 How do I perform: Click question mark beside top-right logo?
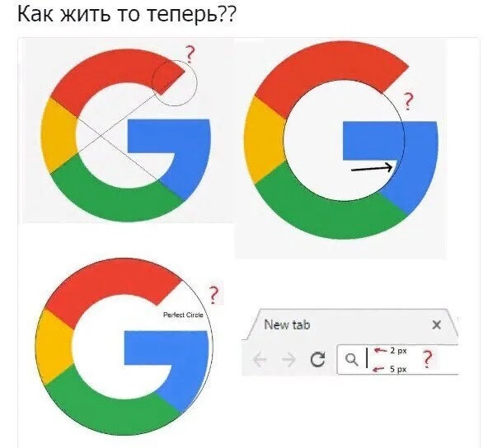[408, 101]
